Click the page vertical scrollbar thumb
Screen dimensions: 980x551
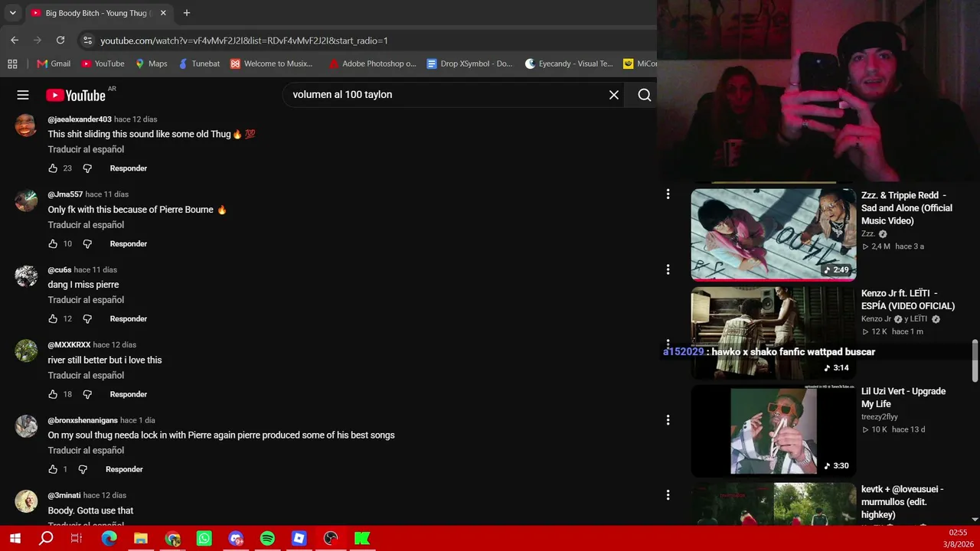coord(975,360)
